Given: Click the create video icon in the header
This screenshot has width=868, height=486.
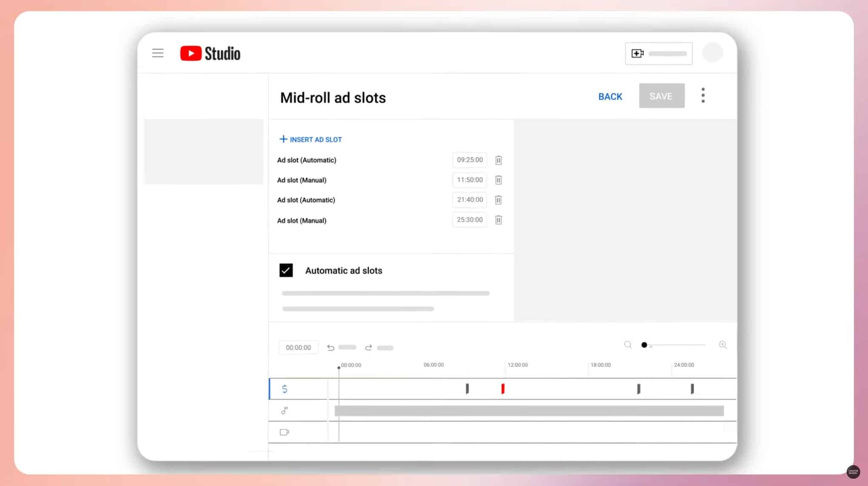Looking at the screenshot, I should click(x=637, y=53).
